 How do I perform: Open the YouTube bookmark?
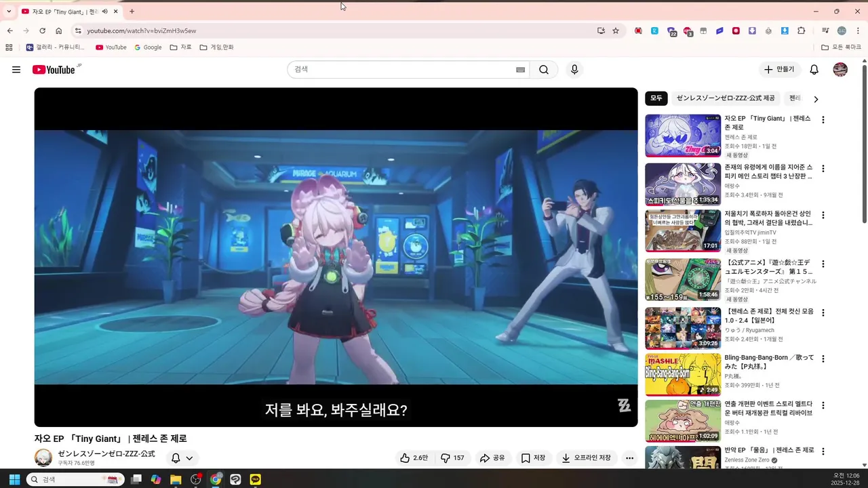click(111, 47)
